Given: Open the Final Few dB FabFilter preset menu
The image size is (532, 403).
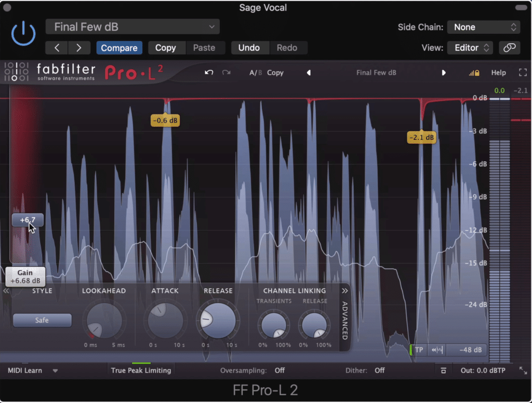Looking at the screenshot, I should (x=376, y=73).
